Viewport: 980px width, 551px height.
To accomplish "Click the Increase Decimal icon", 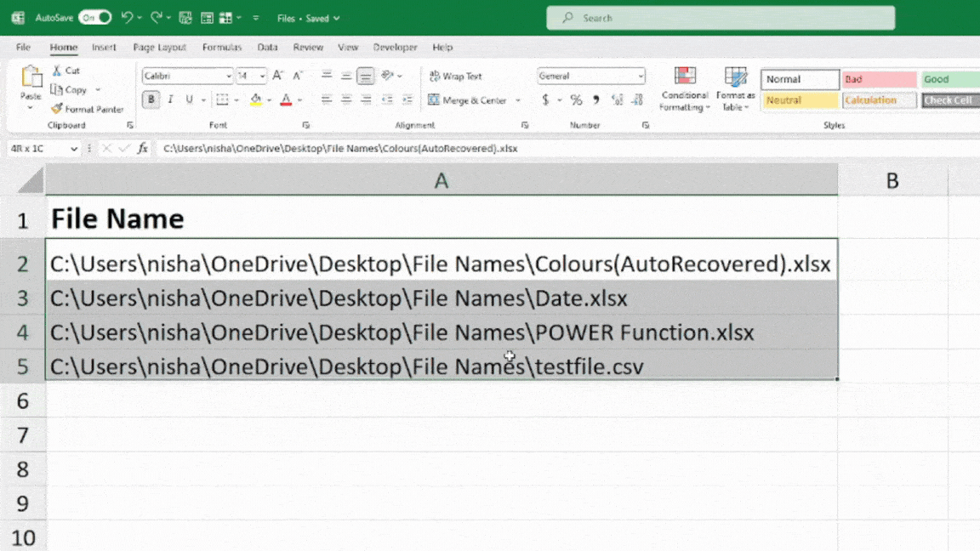I will tap(618, 99).
